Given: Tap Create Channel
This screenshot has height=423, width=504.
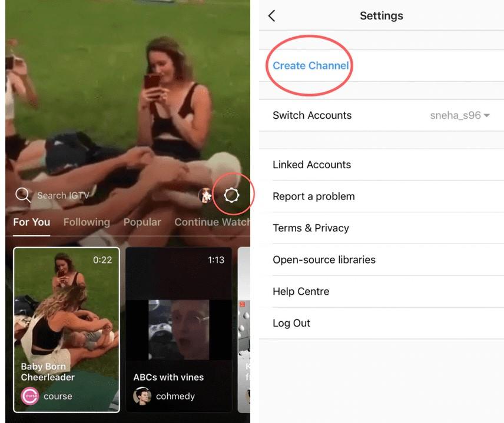Looking at the screenshot, I should point(310,65).
